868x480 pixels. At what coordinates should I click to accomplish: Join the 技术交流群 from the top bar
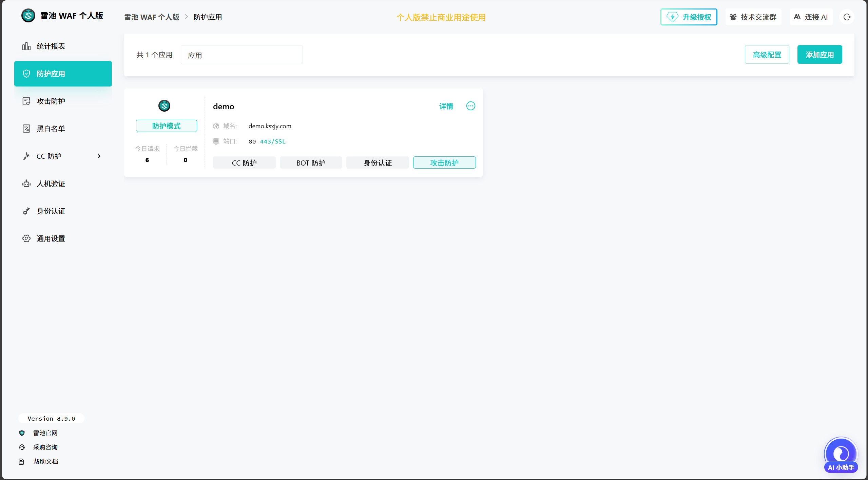pos(753,17)
